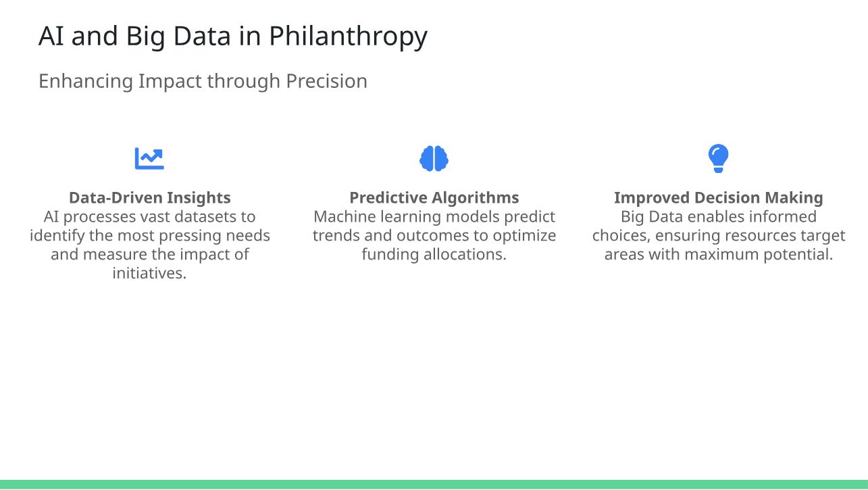Click the 'Predictive Algorithms' heading
The height and width of the screenshot is (490, 868).
tap(434, 198)
